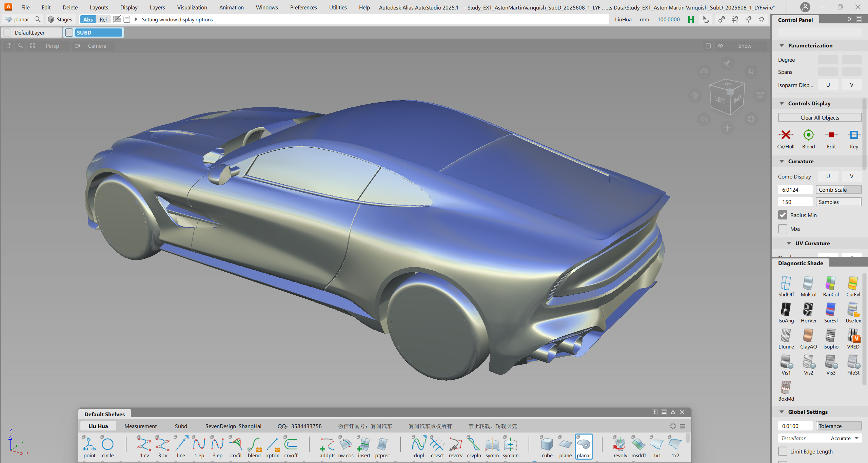Enable Limit Edge Length option
This screenshot has height=463, width=868.
click(x=783, y=451)
